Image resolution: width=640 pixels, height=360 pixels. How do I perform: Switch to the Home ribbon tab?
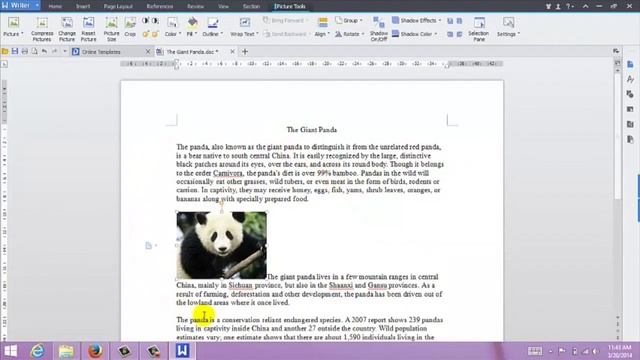click(x=55, y=7)
